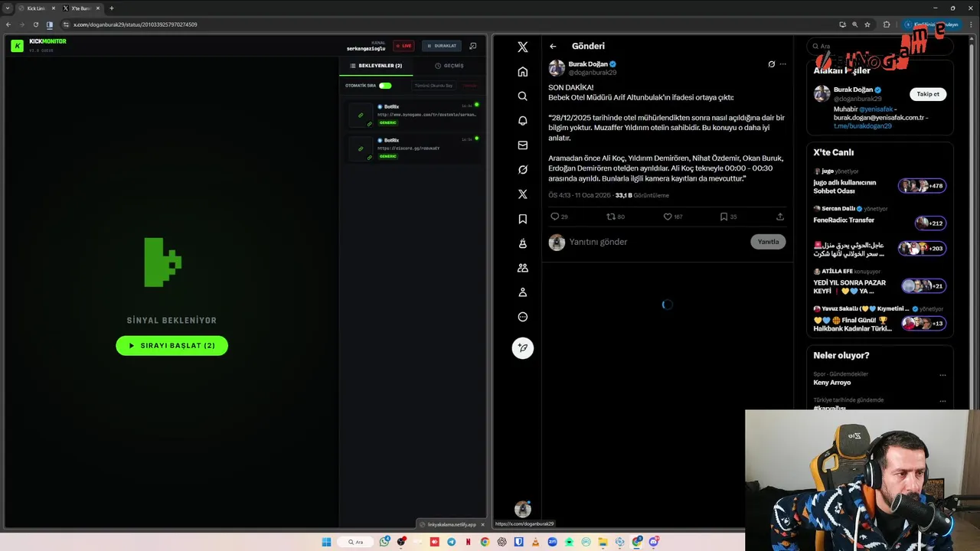The image size is (980, 551).
Task: Switch to Geçmiş tab
Action: coord(449,66)
